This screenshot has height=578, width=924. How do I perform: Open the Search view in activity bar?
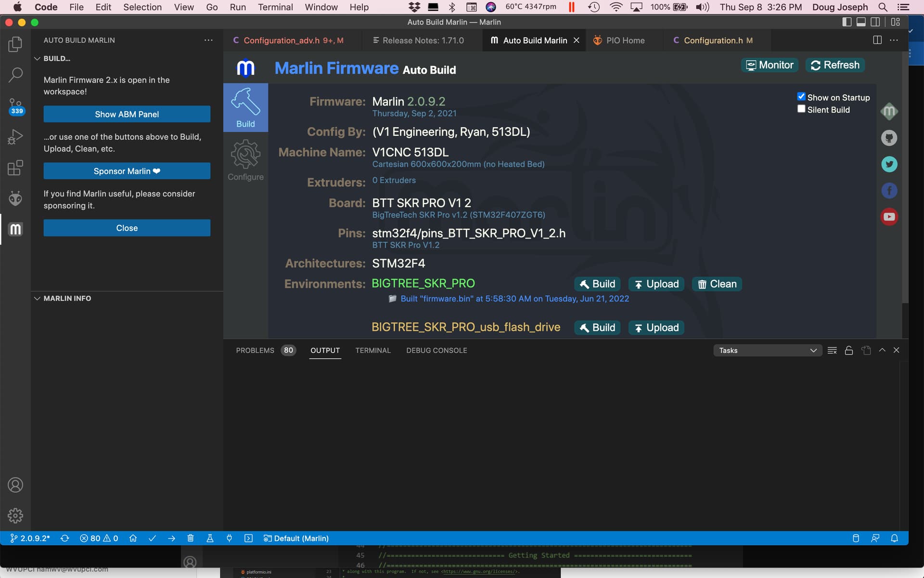click(15, 75)
